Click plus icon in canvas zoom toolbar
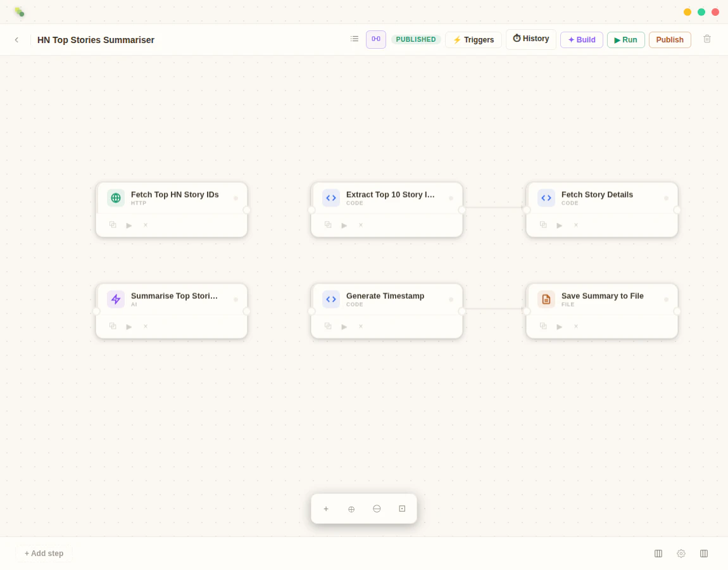The width and height of the screenshot is (728, 570). pos(326,509)
